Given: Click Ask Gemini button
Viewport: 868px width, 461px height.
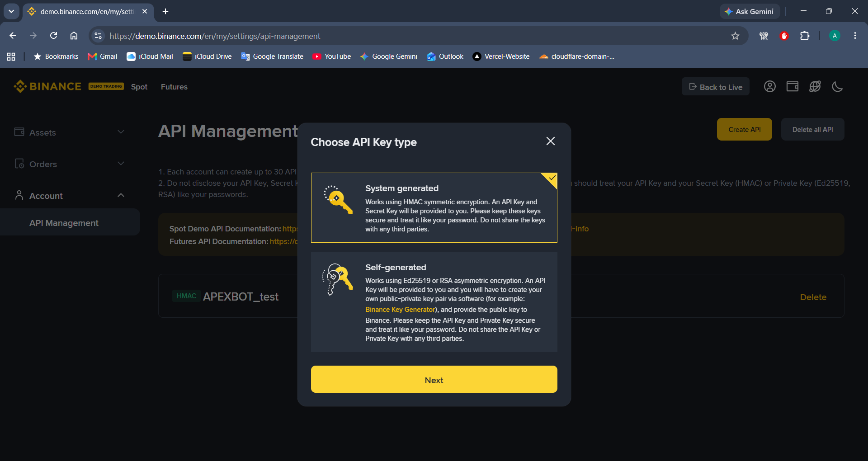Looking at the screenshot, I should (750, 11).
